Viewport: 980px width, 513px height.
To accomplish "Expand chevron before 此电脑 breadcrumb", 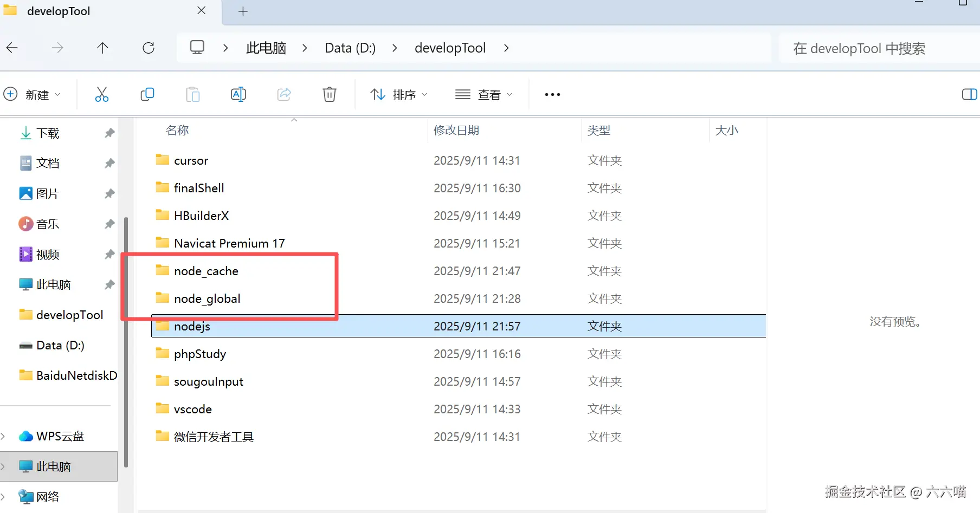I will (x=225, y=48).
